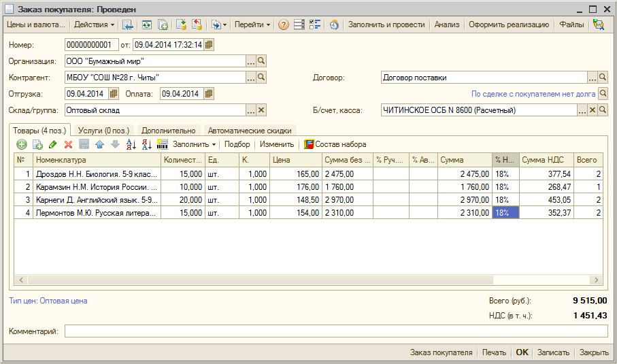This screenshot has height=364, width=617.
Task: Open help via the question mark icon
Action: 283,24
